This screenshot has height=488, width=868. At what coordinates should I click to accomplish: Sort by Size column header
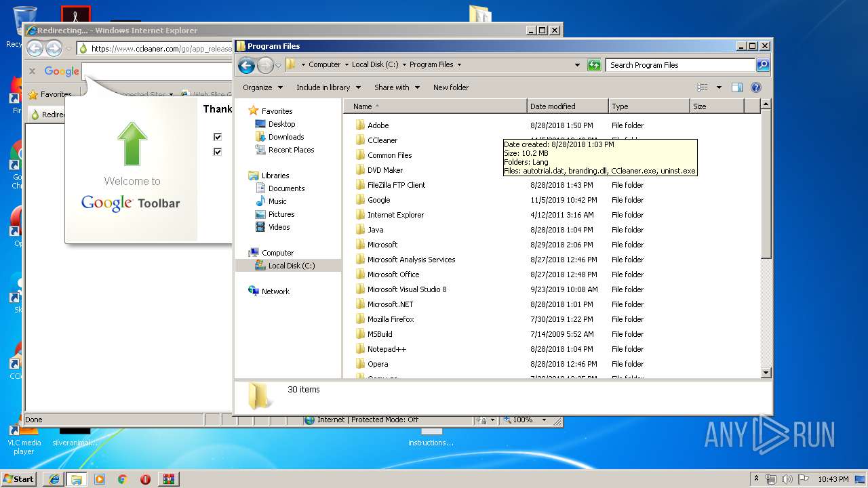coord(717,106)
